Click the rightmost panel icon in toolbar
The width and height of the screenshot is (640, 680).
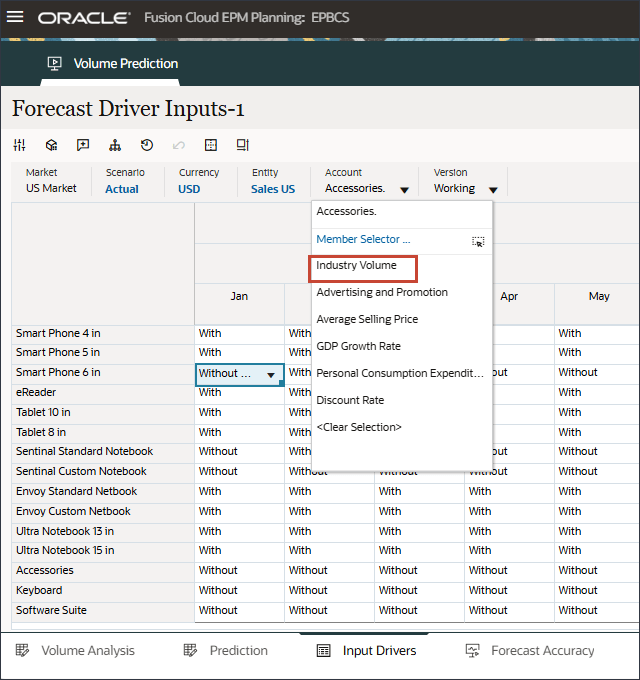[243, 145]
